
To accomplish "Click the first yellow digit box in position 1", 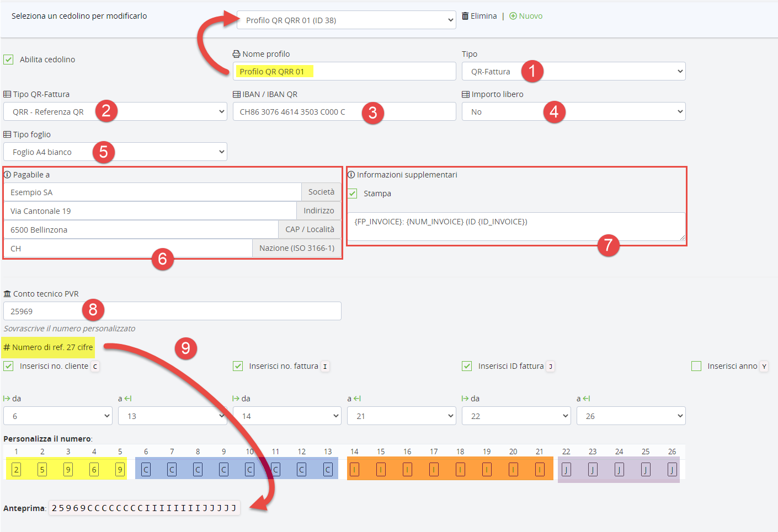I will coord(16,470).
